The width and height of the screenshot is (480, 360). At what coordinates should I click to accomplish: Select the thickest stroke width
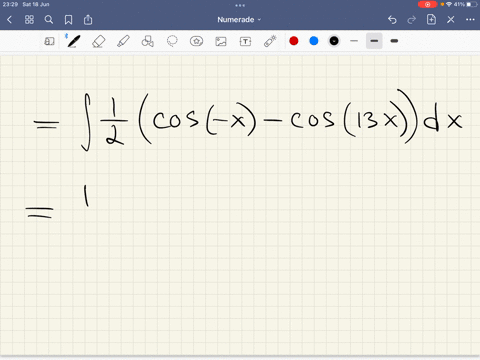click(394, 41)
